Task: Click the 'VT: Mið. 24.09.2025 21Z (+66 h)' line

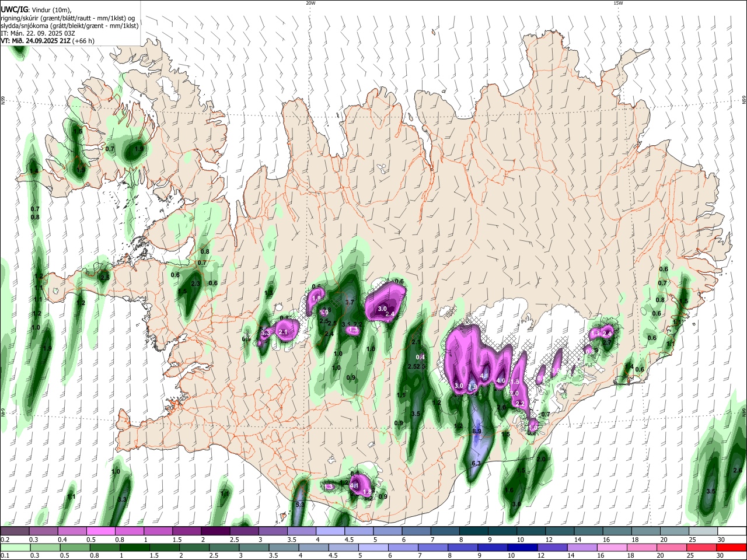Action: [47, 41]
